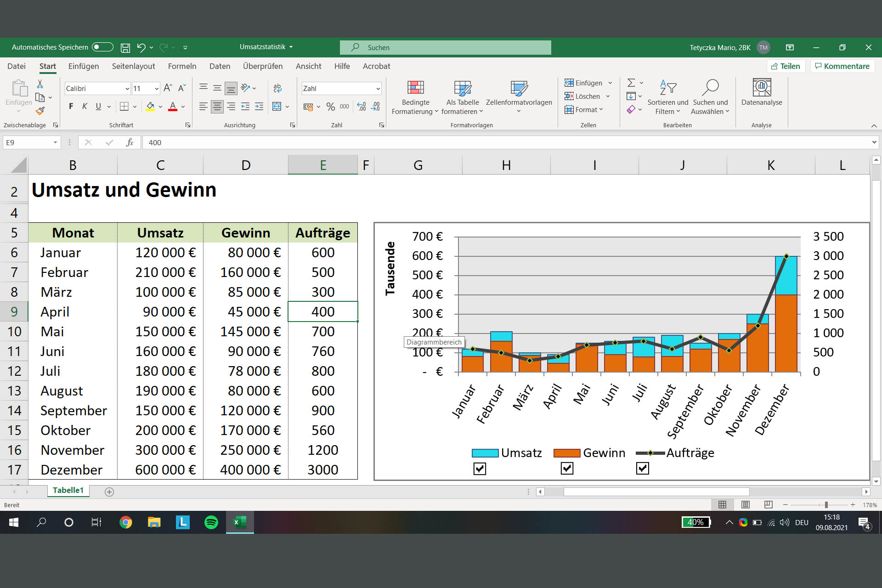This screenshot has height=588, width=882.
Task: Open the Datenanalyse tool
Action: [761, 88]
